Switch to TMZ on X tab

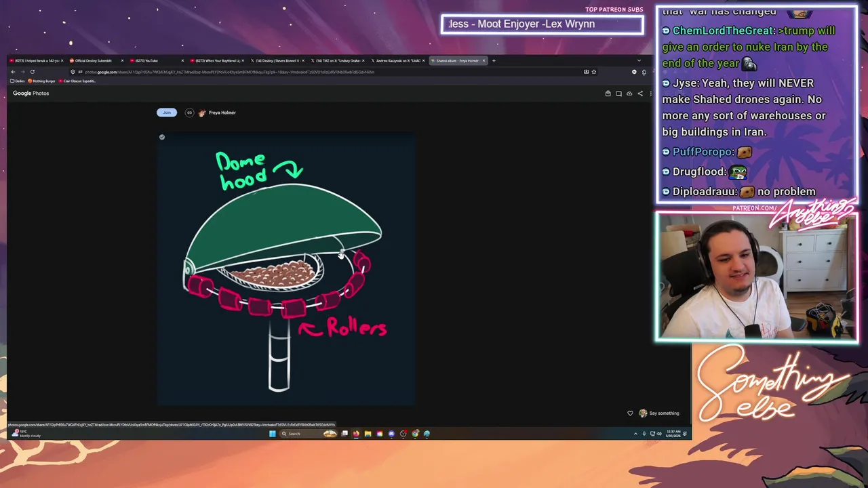click(338, 61)
